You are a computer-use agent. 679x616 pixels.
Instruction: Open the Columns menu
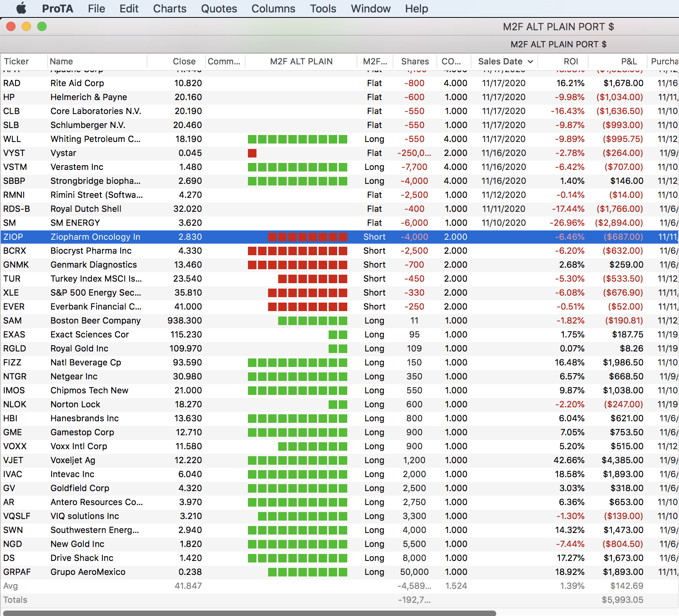(273, 9)
